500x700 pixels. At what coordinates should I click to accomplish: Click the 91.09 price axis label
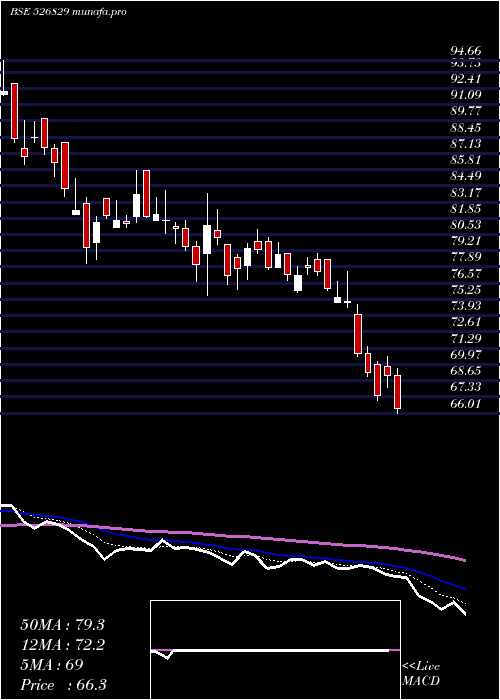pyautogui.click(x=466, y=95)
